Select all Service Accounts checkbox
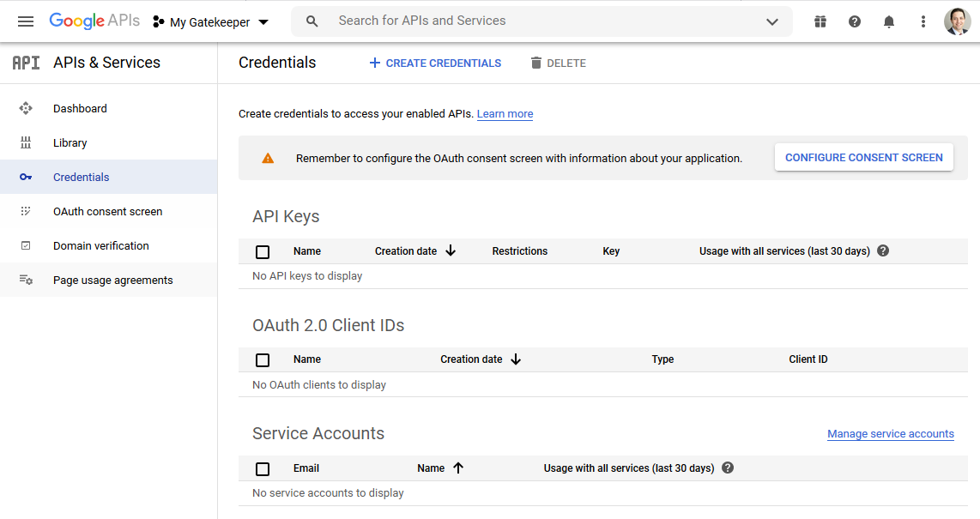The height and width of the screenshot is (519, 980). (263, 469)
